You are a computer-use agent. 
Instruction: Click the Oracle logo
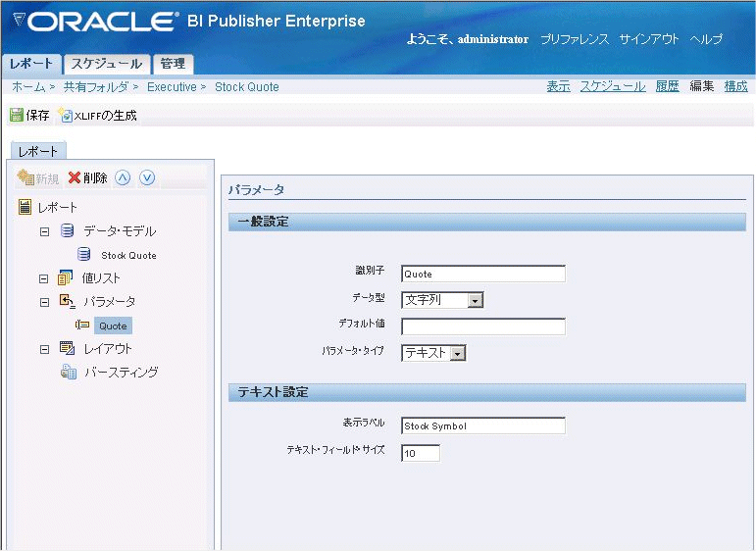click(94, 22)
